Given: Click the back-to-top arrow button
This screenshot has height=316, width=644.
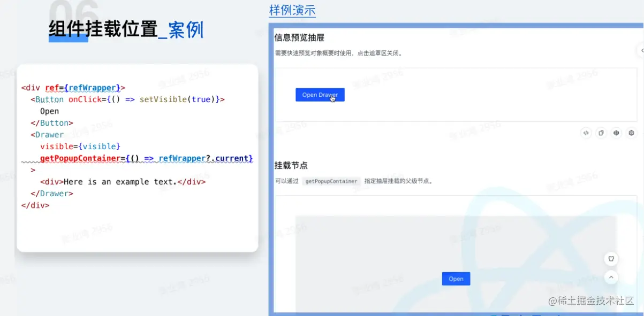Looking at the screenshot, I should 611,278.
